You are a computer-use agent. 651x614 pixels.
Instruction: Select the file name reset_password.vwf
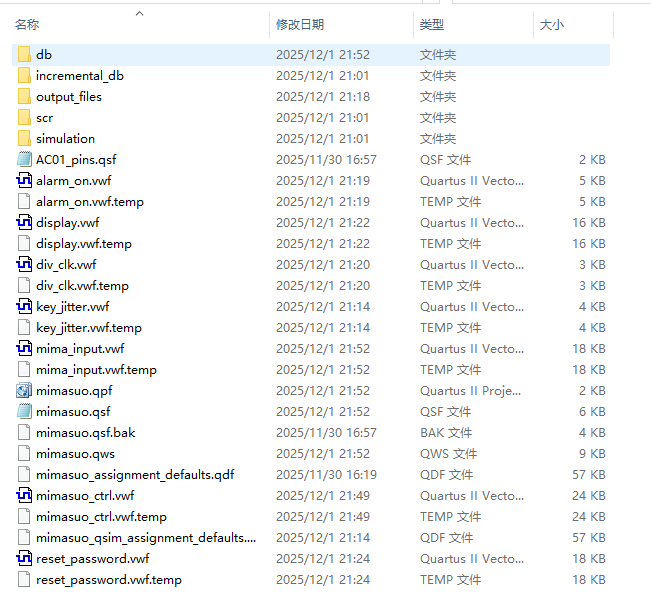coord(93,559)
